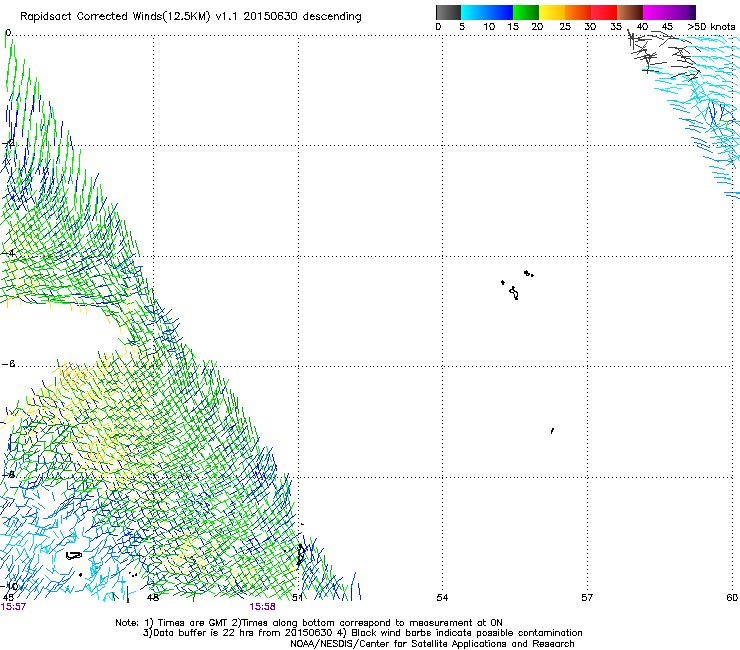The image size is (740, 650).
Task: Click the latitude label "-10" on the left axis
Action: [10, 586]
